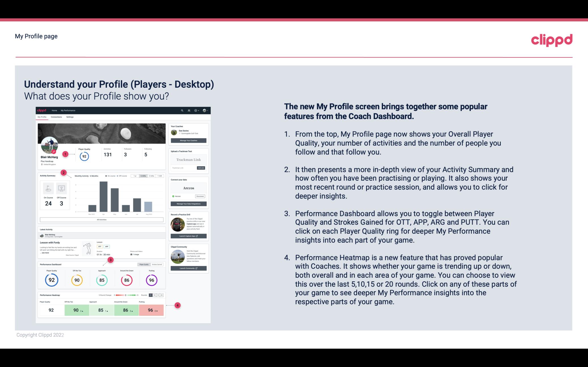Click the Putting performance ring icon
The width and height of the screenshot is (588, 367).
tap(151, 279)
